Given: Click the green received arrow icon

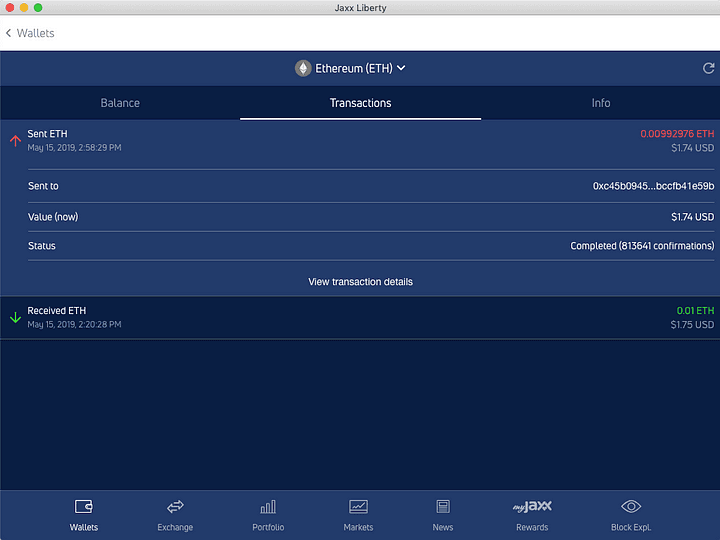Looking at the screenshot, I should point(15,317).
